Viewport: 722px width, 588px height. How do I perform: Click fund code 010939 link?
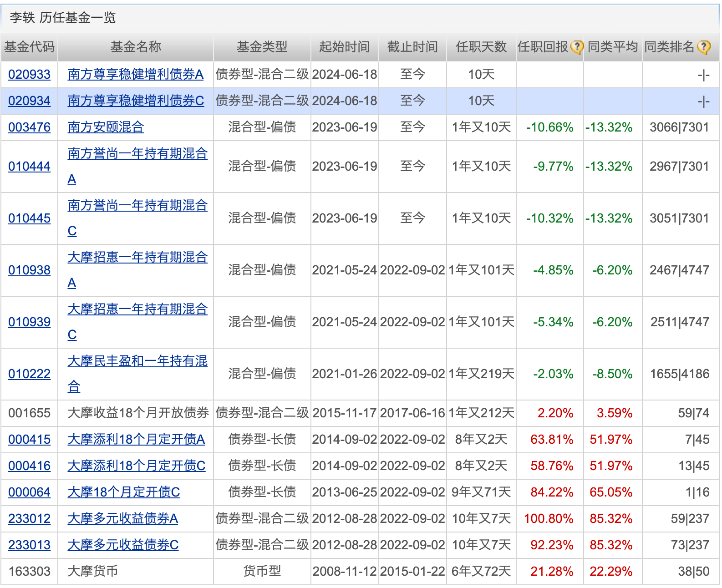(29, 322)
